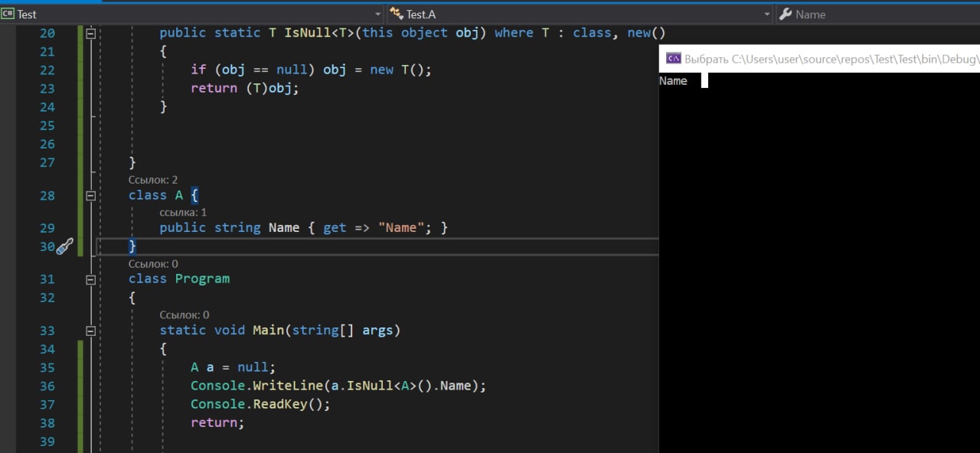Click the C# project icon in navigation bar

coord(8,14)
